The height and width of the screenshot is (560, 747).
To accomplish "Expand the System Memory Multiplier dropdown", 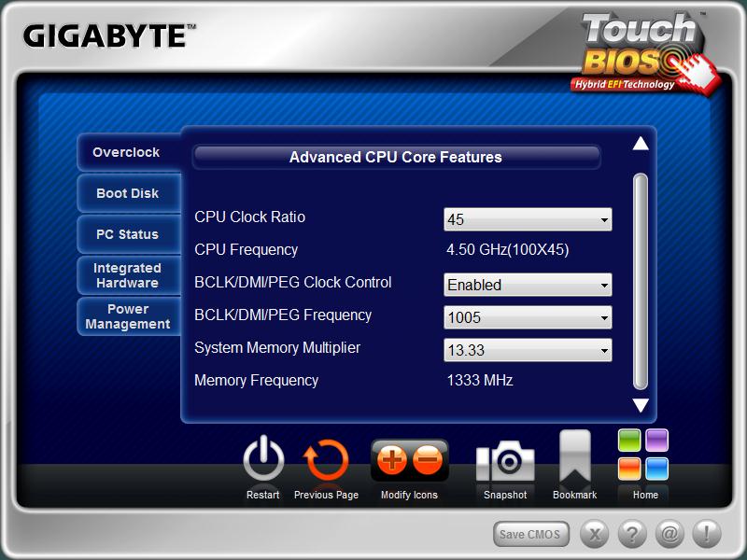I will tap(528, 350).
